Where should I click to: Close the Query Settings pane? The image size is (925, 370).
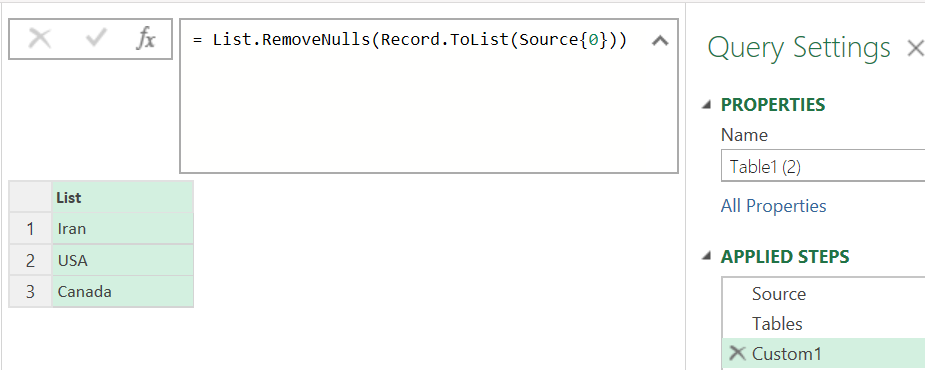(x=916, y=48)
